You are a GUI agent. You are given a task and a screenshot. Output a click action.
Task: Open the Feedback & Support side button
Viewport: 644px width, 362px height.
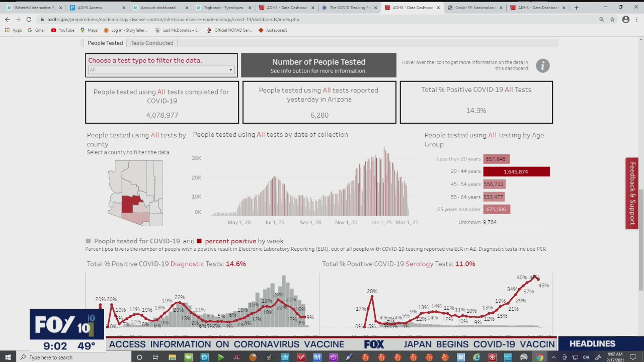pos(632,194)
